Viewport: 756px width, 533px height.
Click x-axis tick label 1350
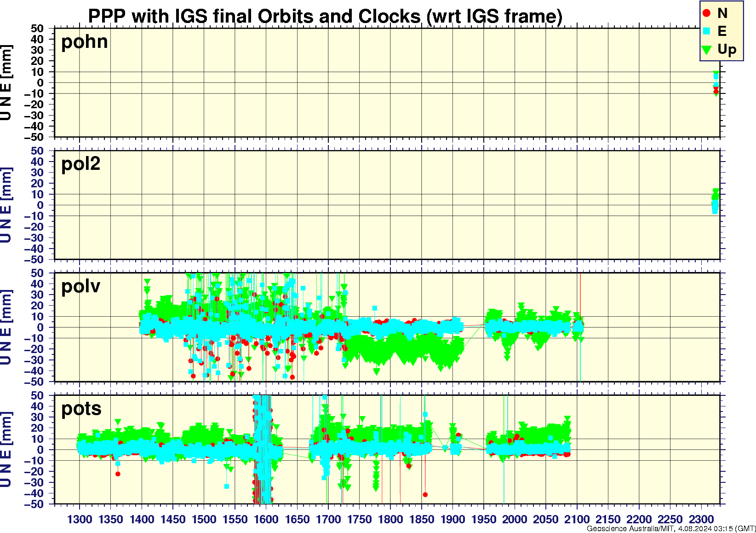pos(111,520)
